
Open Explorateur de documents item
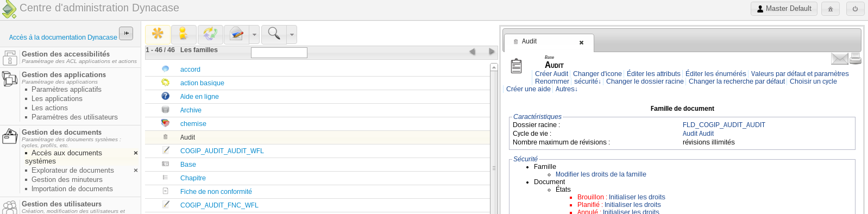pos(73,170)
